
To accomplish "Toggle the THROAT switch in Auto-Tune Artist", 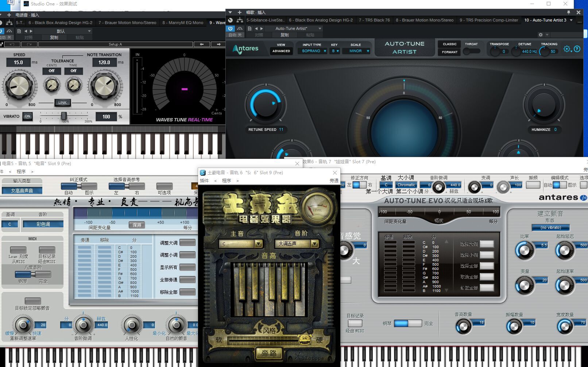I will 471,52.
